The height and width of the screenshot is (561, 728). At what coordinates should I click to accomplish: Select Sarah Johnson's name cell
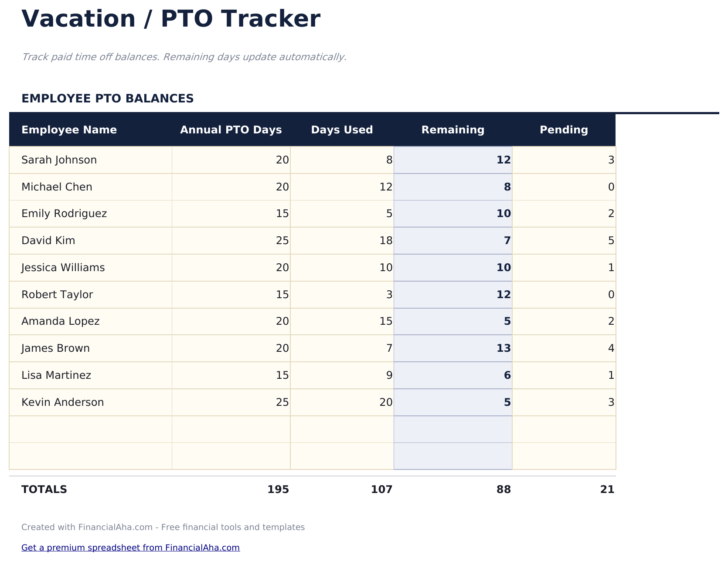point(59,160)
